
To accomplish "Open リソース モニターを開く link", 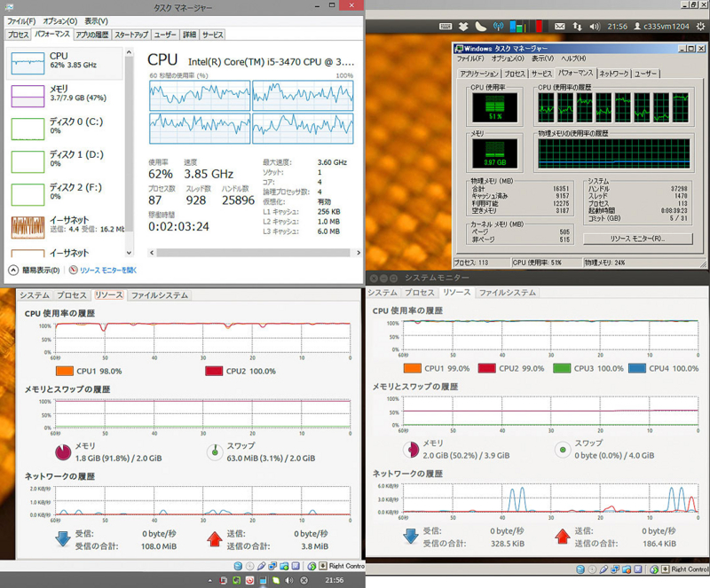I will [108, 270].
